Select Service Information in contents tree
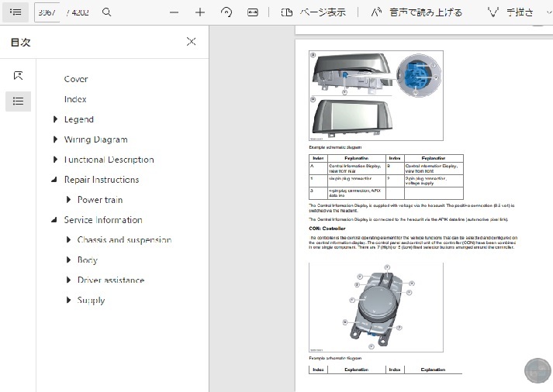This screenshot has height=392, width=553. pyautogui.click(x=103, y=220)
